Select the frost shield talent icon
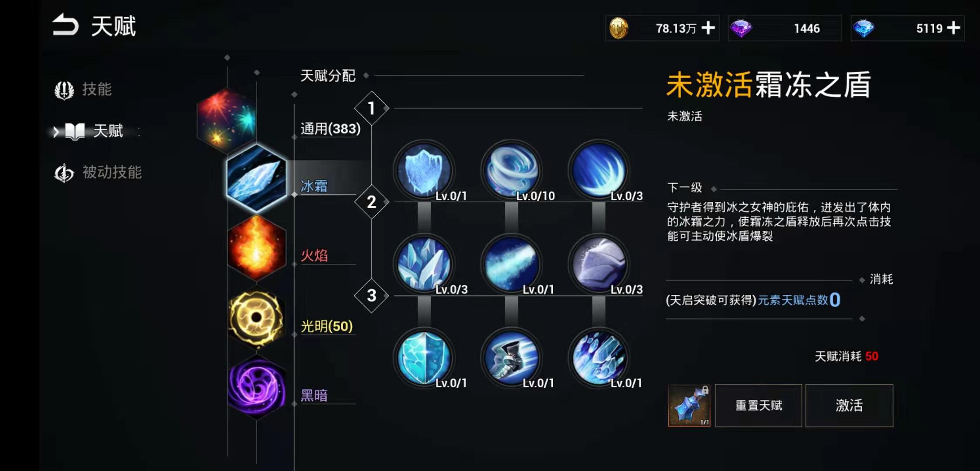 tap(424, 170)
